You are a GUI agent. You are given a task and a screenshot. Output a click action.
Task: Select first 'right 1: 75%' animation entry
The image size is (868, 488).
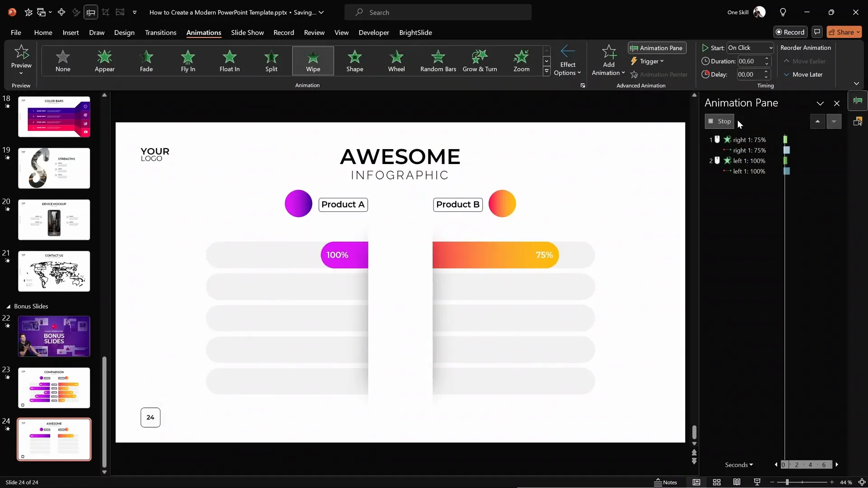pyautogui.click(x=749, y=140)
